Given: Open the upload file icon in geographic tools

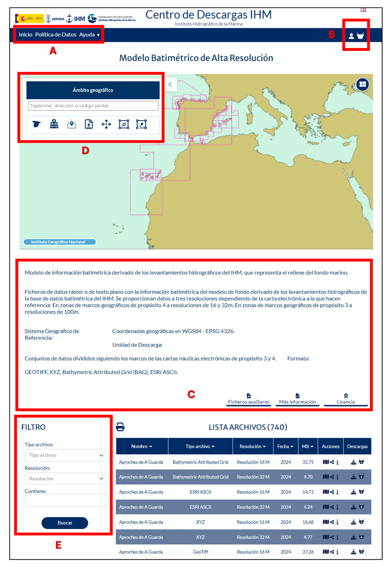Looking at the screenshot, I should click(x=89, y=125).
